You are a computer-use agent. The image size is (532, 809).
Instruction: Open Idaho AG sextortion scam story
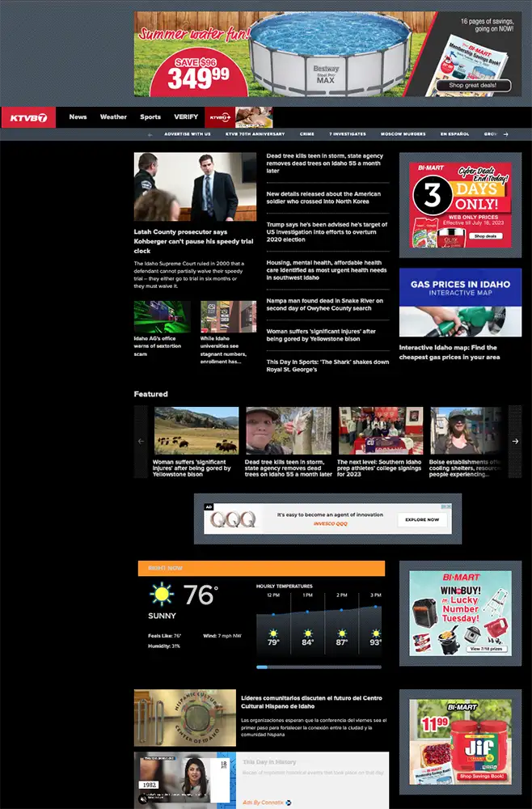(158, 346)
